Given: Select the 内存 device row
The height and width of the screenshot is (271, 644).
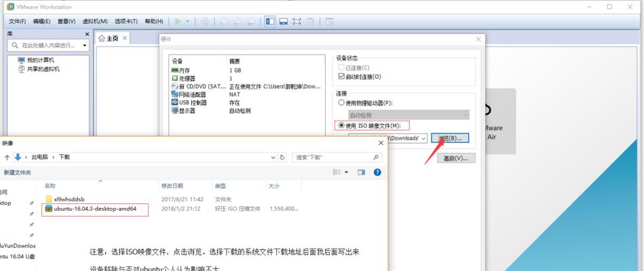Looking at the screenshot, I should click(x=246, y=70).
